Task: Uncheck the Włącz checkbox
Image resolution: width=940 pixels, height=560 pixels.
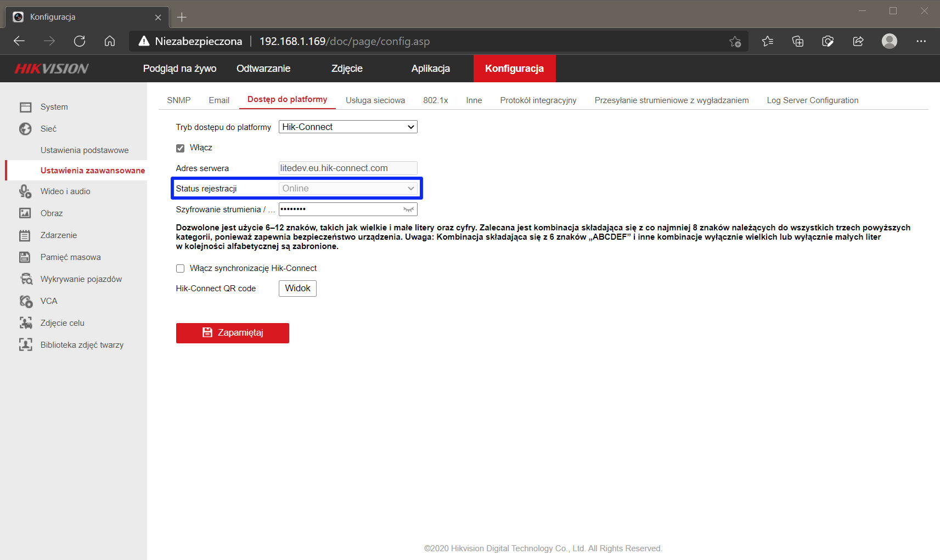Action: pos(180,148)
